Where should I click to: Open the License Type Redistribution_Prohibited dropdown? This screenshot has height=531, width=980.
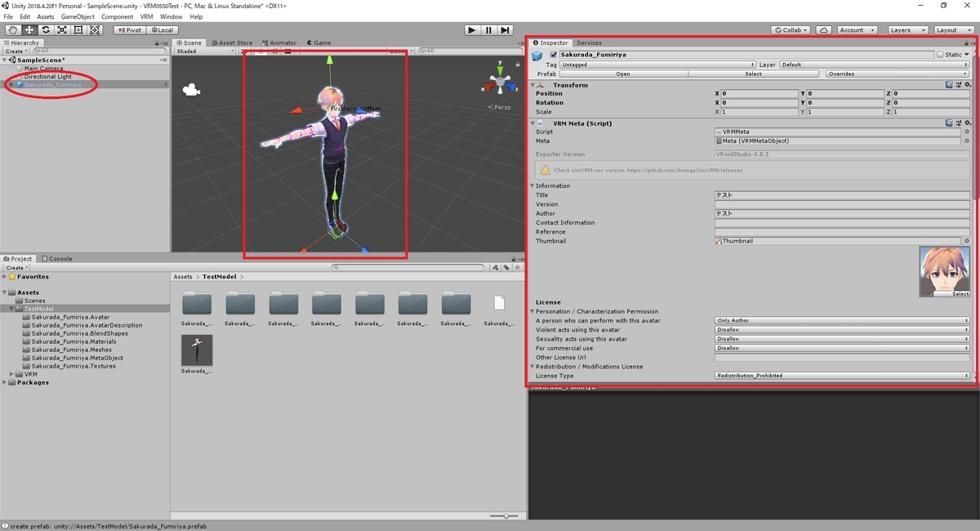pyautogui.click(x=842, y=376)
